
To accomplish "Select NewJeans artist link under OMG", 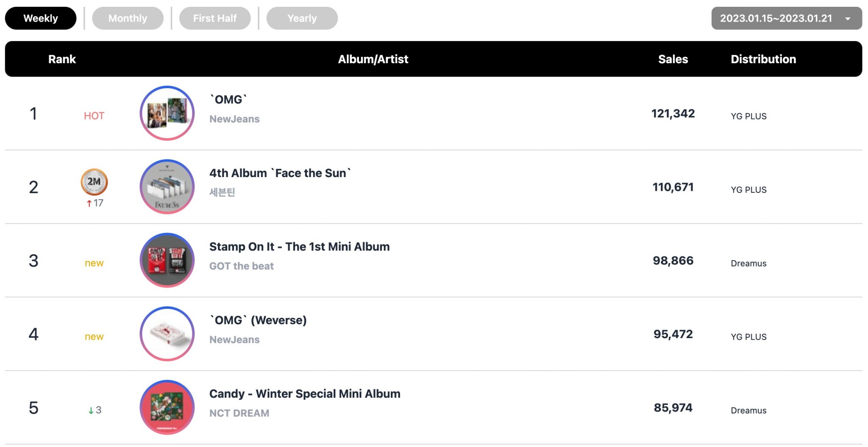I will coord(234,119).
